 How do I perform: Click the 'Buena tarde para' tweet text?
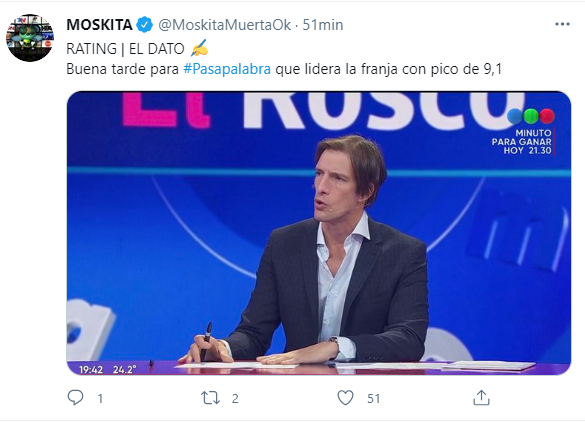(x=122, y=69)
